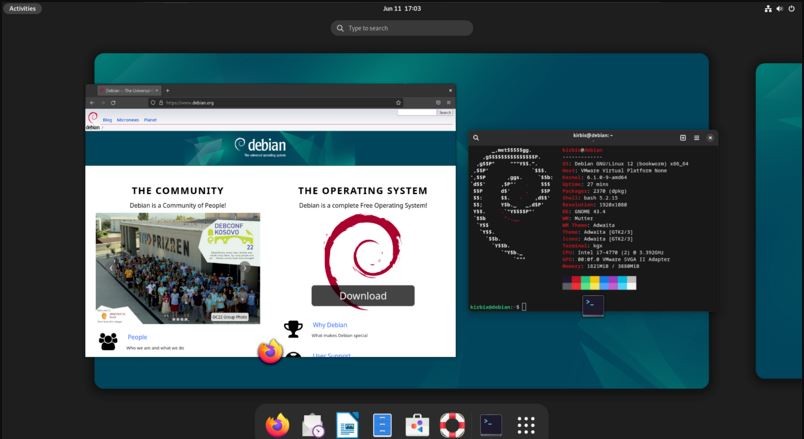
Task: Open the Files manager dock icon
Action: pos(382,425)
